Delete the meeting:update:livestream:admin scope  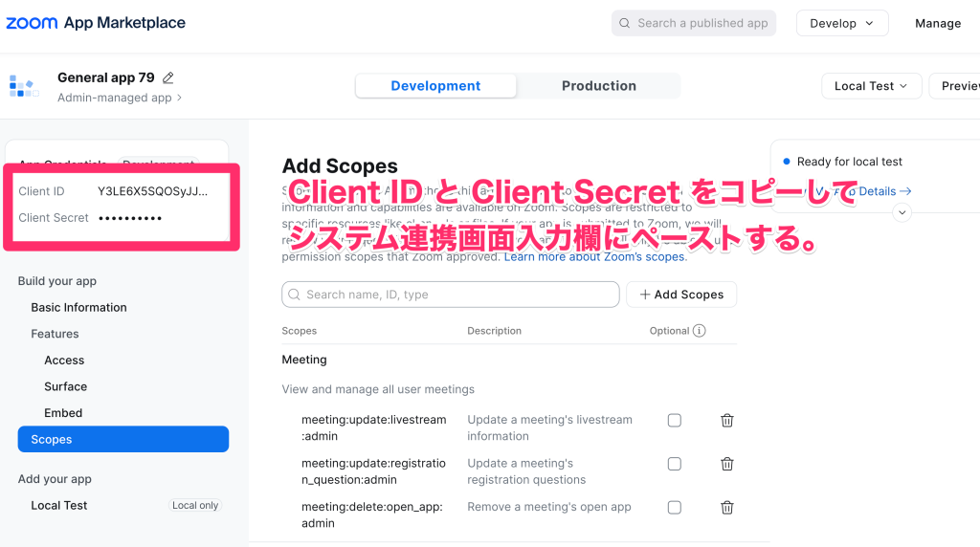click(x=726, y=421)
